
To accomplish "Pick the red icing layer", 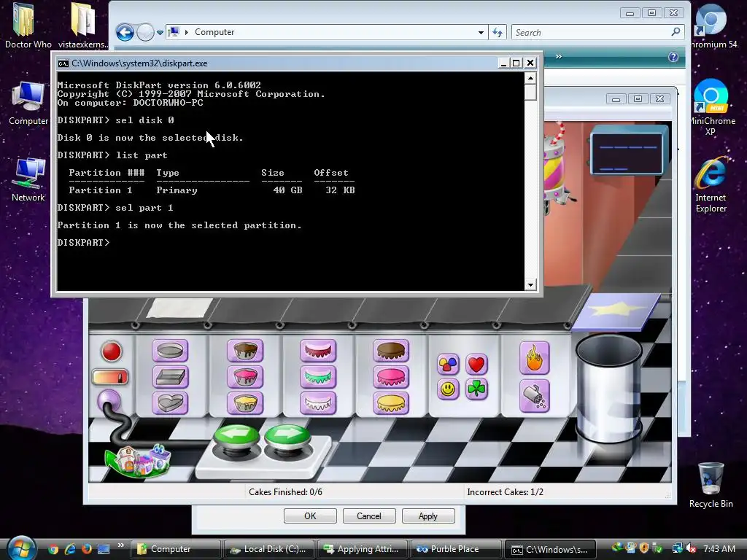I will [318, 351].
